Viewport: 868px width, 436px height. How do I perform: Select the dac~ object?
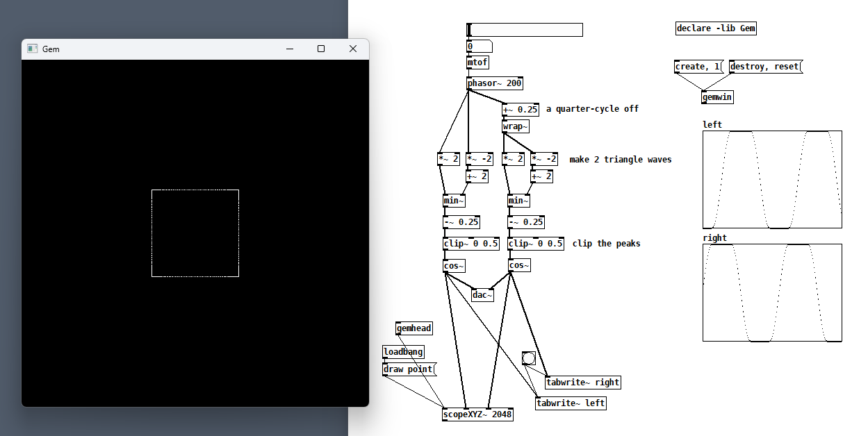pyautogui.click(x=482, y=295)
